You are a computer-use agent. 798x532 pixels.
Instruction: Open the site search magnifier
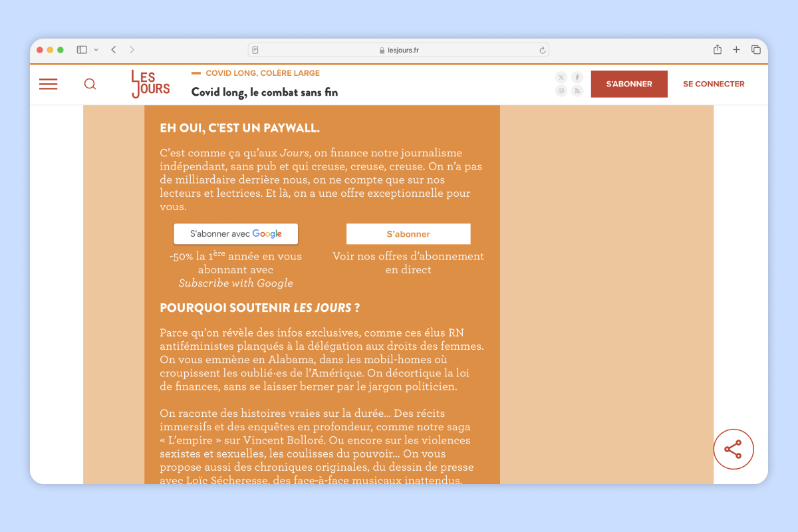[x=90, y=84]
